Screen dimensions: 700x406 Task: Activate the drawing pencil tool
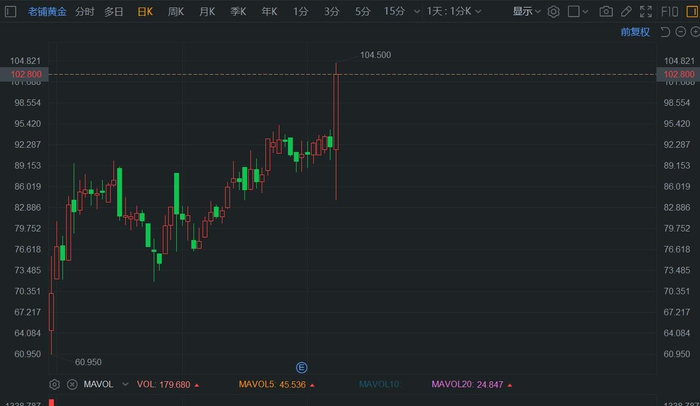[626, 12]
